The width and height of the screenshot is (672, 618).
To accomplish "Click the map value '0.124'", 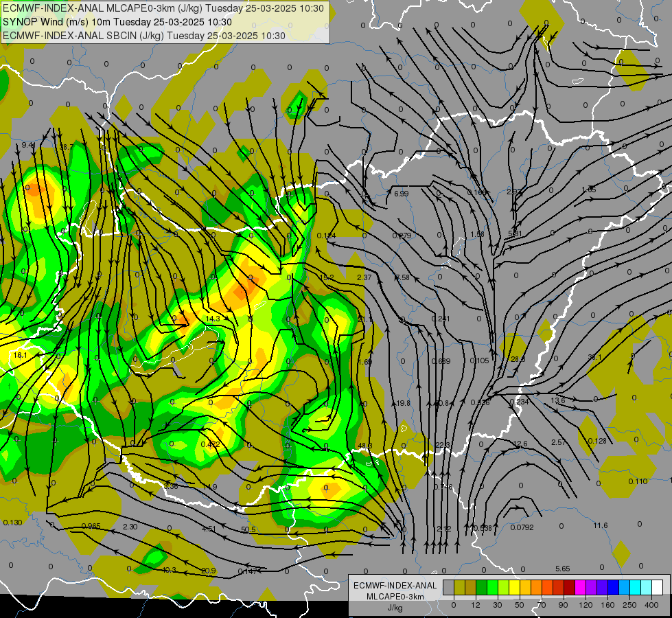I will tap(327, 236).
